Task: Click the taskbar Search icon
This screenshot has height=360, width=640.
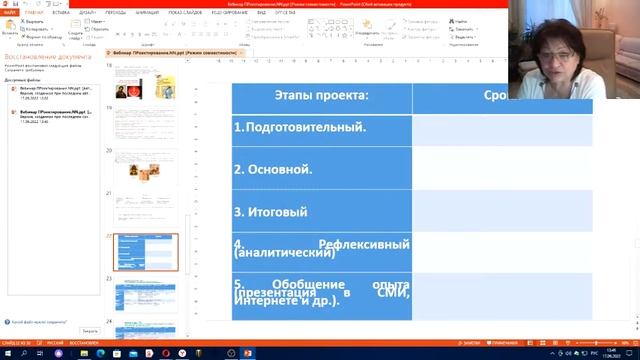Action: pyautogui.click(x=24, y=353)
